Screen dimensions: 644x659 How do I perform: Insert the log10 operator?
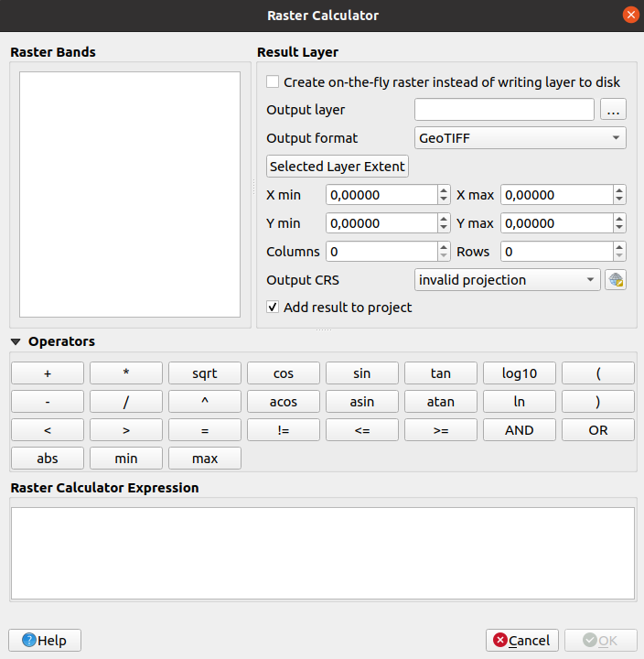click(520, 373)
